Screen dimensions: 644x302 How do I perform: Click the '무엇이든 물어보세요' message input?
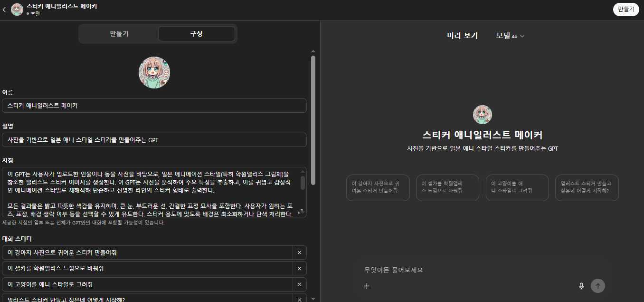click(x=483, y=270)
